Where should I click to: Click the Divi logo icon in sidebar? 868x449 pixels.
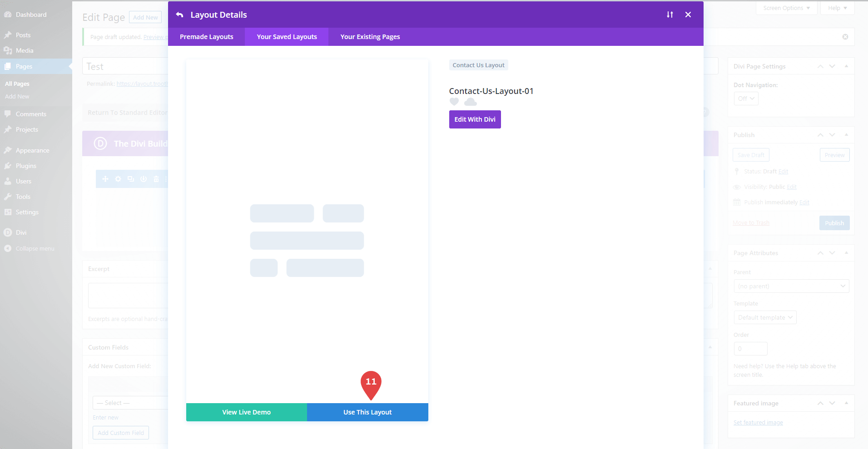[x=8, y=232]
